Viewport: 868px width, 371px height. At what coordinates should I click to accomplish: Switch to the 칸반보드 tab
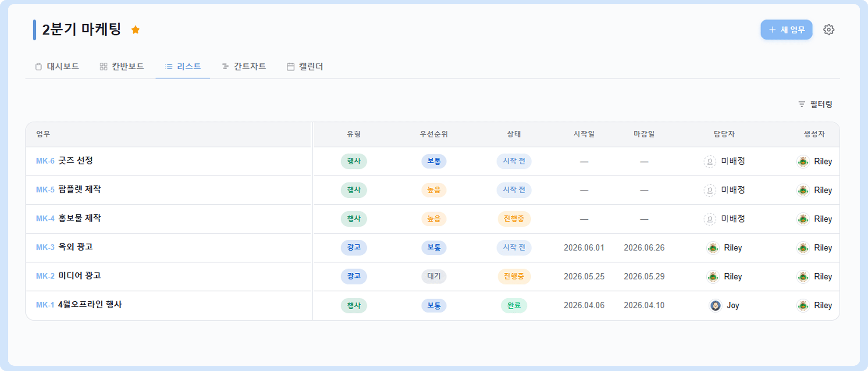(122, 66)
